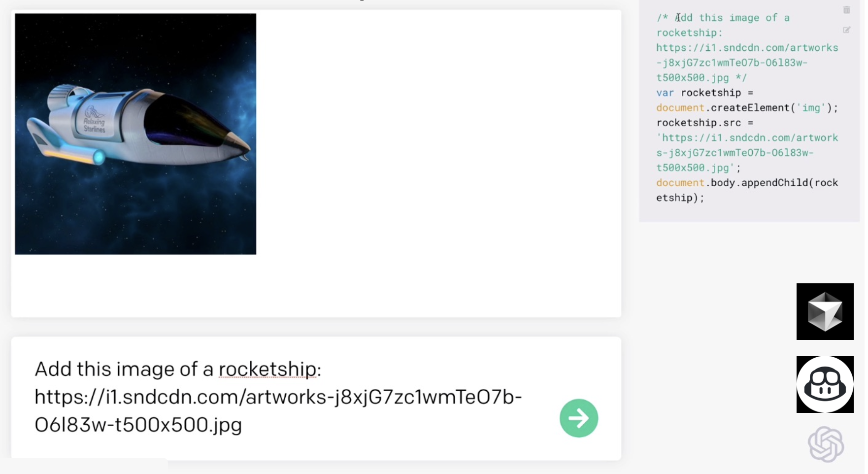This screenshot has width=868, height=474.
Task: Click the 't500x500.jpg */' comment ending
Action: (701, 78)
